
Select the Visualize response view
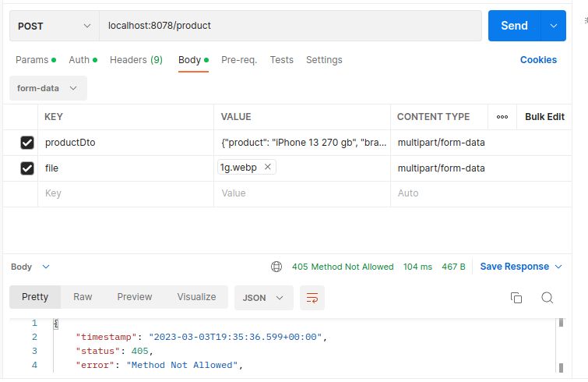click(x=196, y=297)
